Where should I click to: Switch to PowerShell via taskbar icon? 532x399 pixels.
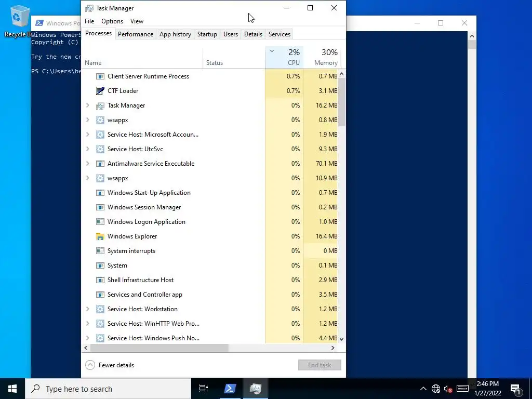(x=230, y=389)
